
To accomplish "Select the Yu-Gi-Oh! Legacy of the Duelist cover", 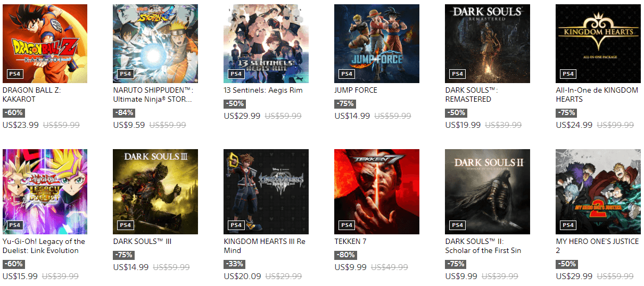I will click(x=45, y=192).
